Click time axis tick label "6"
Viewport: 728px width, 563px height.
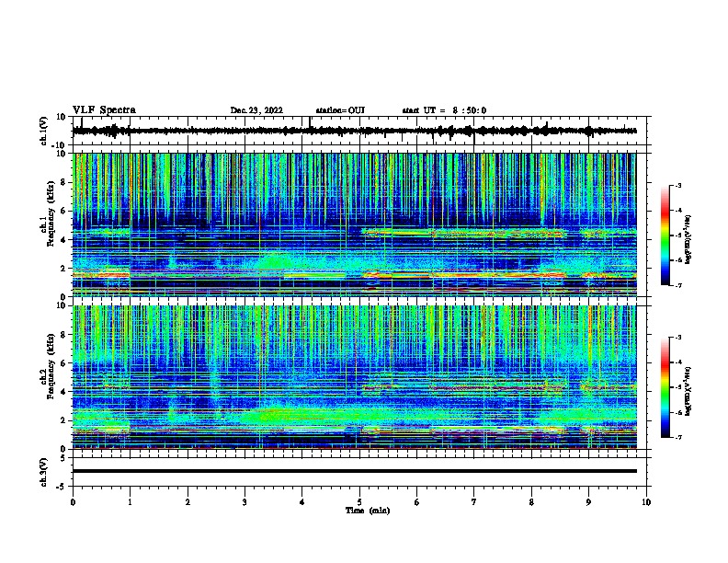click(x=416, y=502)
